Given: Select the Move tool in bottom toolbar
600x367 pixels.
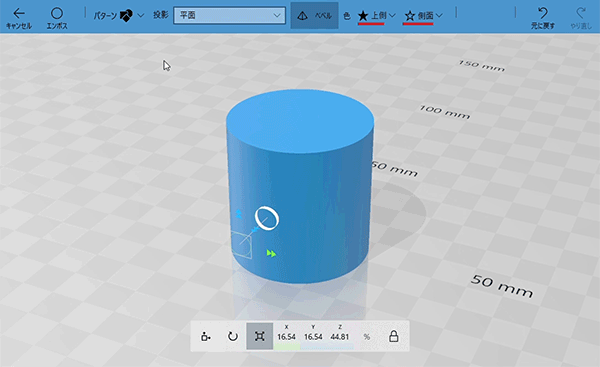Looking at the screenshot, I should coord(205,336).
